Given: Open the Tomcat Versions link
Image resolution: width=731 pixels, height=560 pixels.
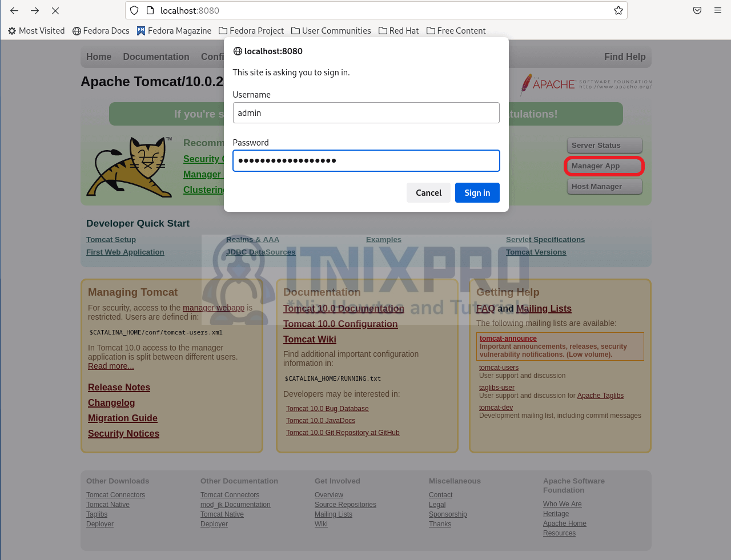Looking at the screenshot, I should (x=536, y=252).
